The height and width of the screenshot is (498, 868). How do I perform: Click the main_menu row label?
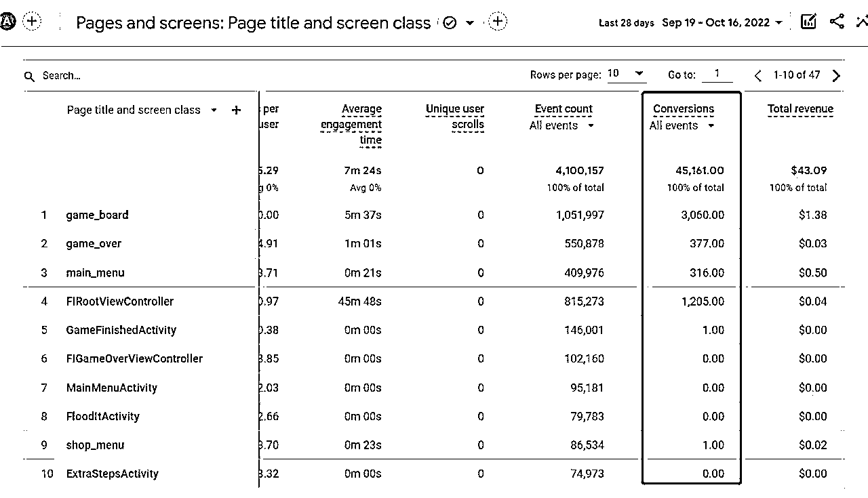(x=95, y=273)
